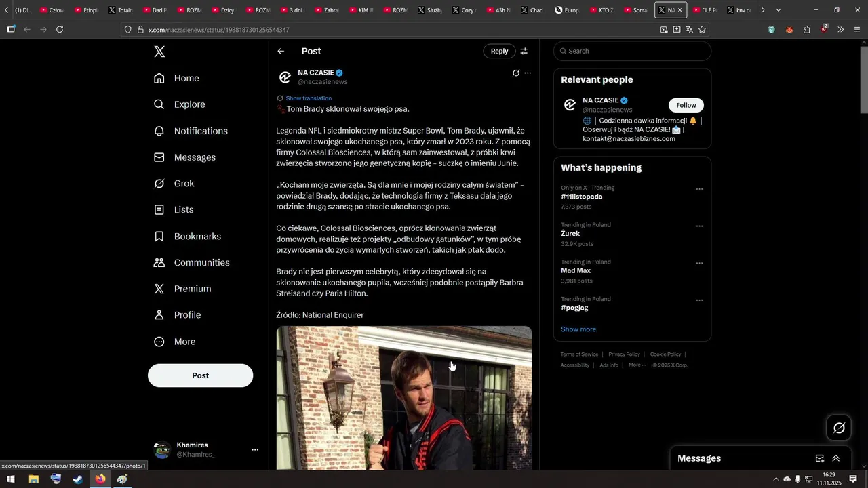The width and height of the screenshot is (868, 488).
Task: Open the Cookie Policy link
Action: click(665, 354)
